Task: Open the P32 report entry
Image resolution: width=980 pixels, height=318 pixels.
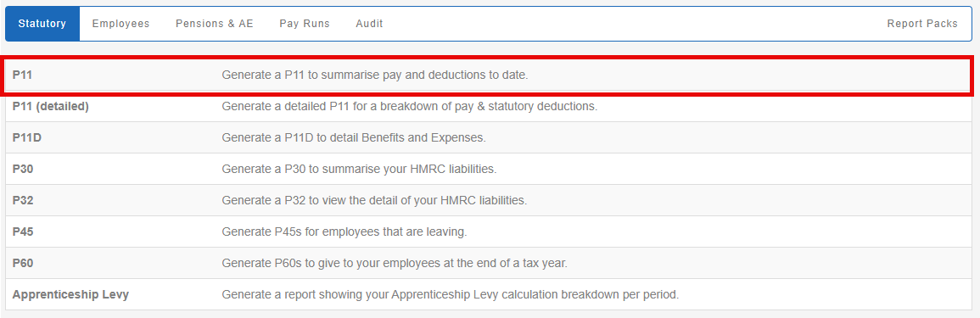Action: click(x=23, y=200)
